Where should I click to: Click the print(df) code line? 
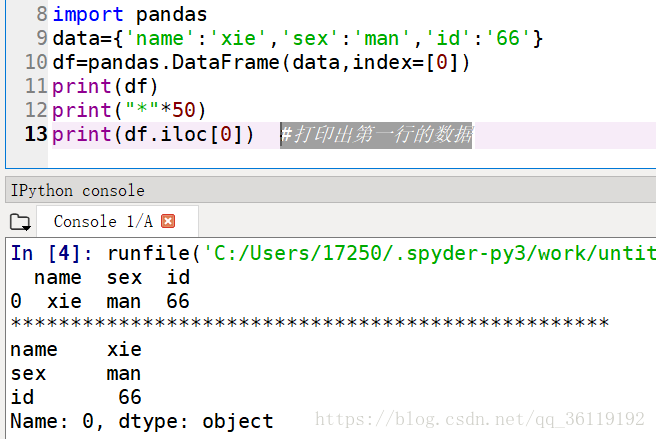105,87
